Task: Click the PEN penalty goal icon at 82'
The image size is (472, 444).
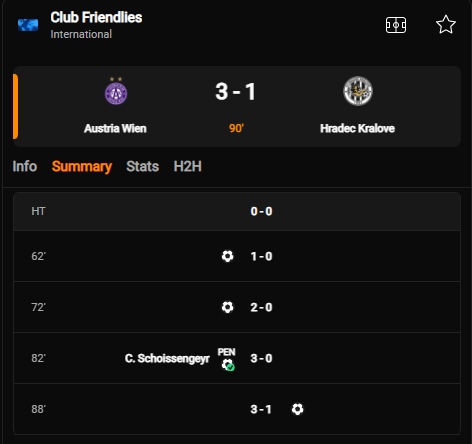Action: 227,359
